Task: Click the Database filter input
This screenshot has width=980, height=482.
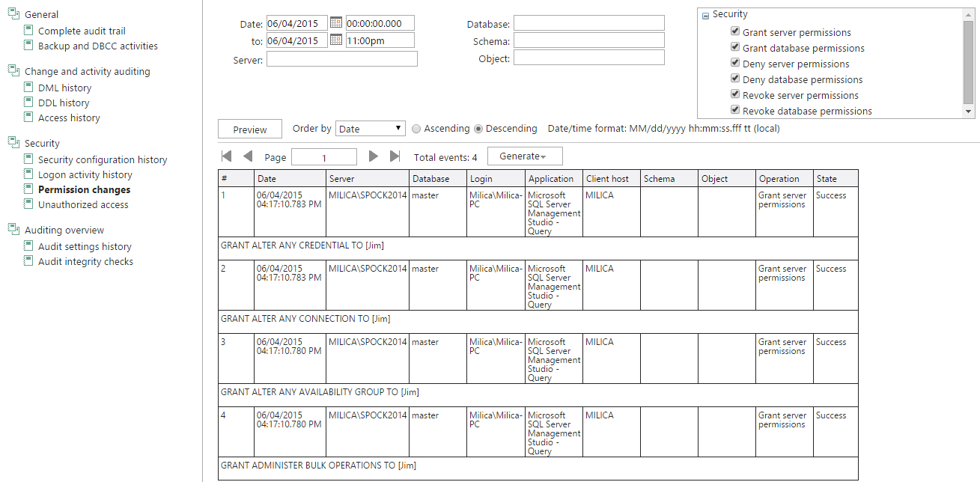Action: [588, 23]
